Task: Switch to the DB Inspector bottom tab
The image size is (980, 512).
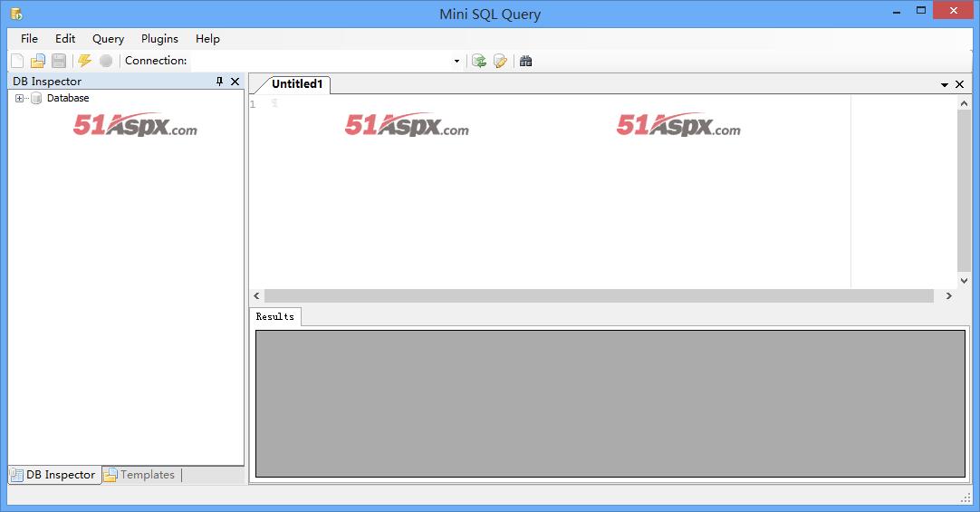Action: [54, 475]
